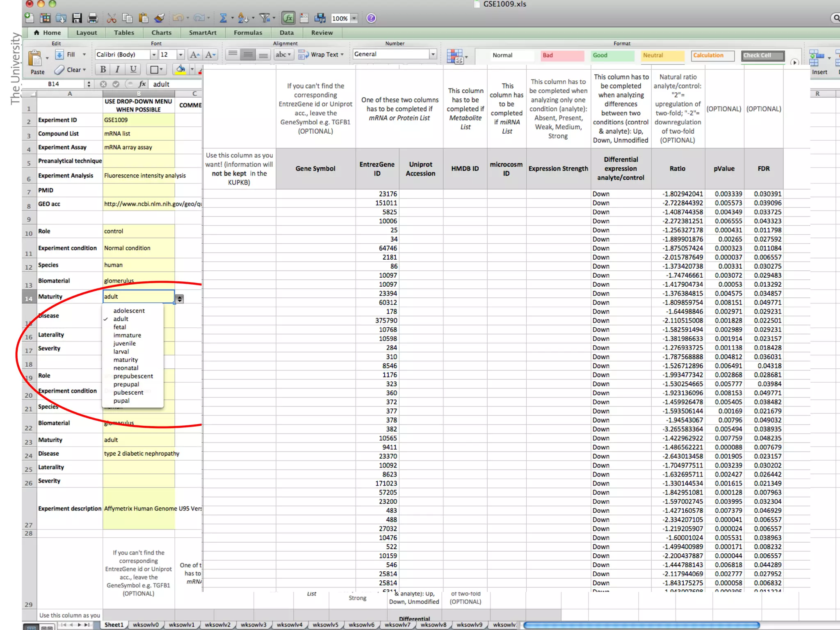
Task: Open the Toolbox icon
Action: (304, 18)
